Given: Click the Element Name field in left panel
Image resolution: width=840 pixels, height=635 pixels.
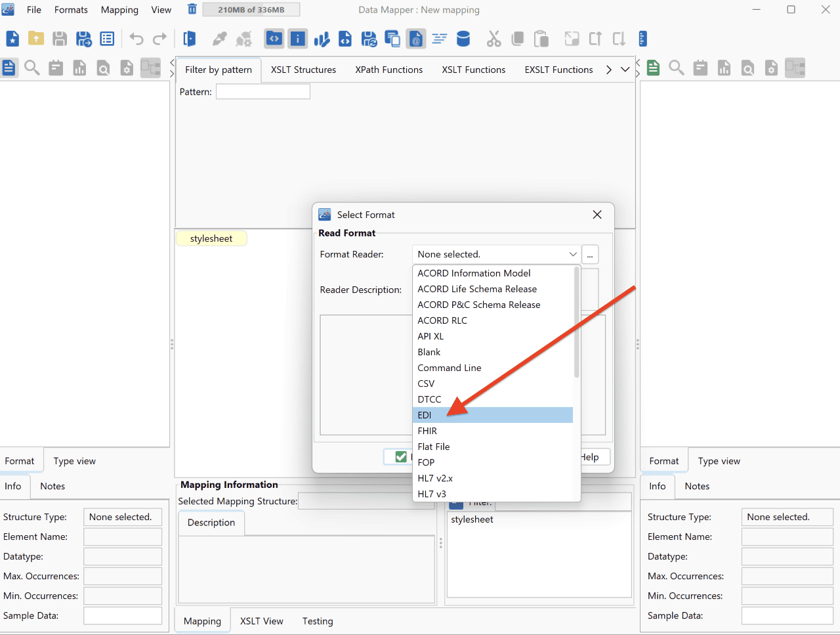Looking at the screenshot, I should 123,536.
